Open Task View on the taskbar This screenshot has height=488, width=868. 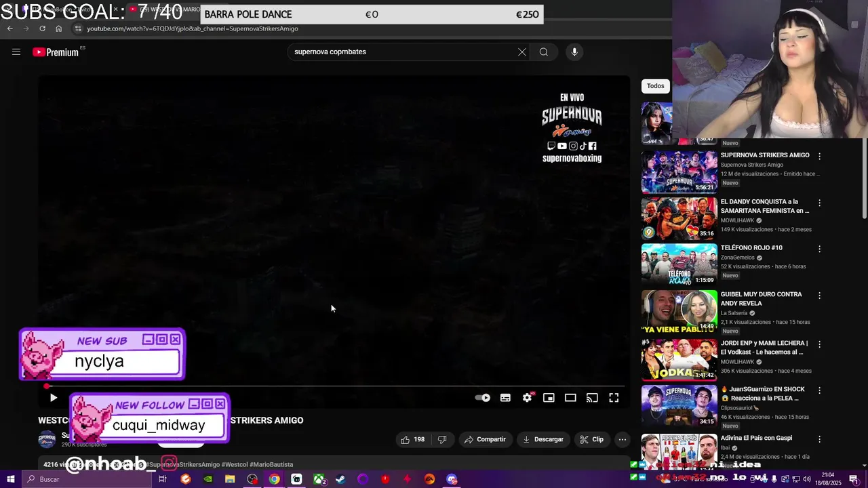(163, 479)
